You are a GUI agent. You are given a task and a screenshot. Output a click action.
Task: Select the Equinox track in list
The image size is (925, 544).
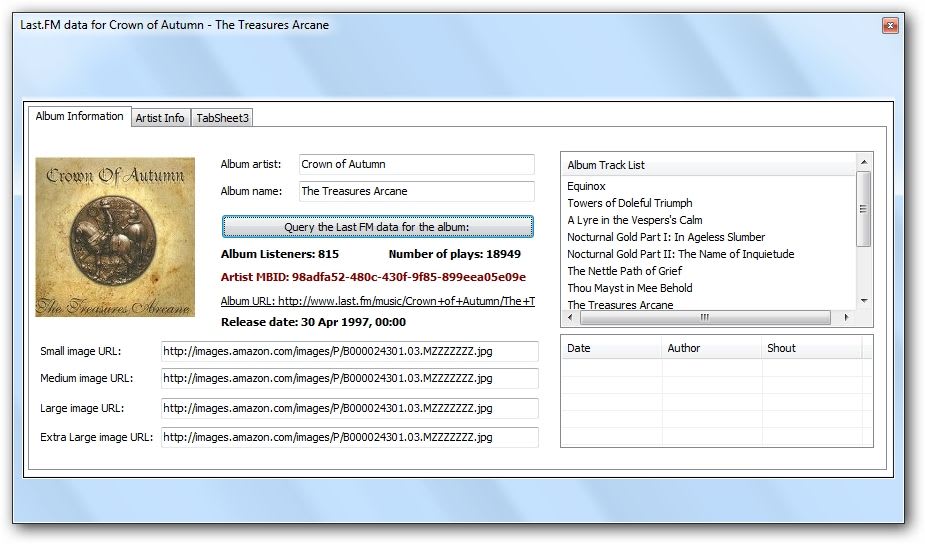[x=587, y=186]
